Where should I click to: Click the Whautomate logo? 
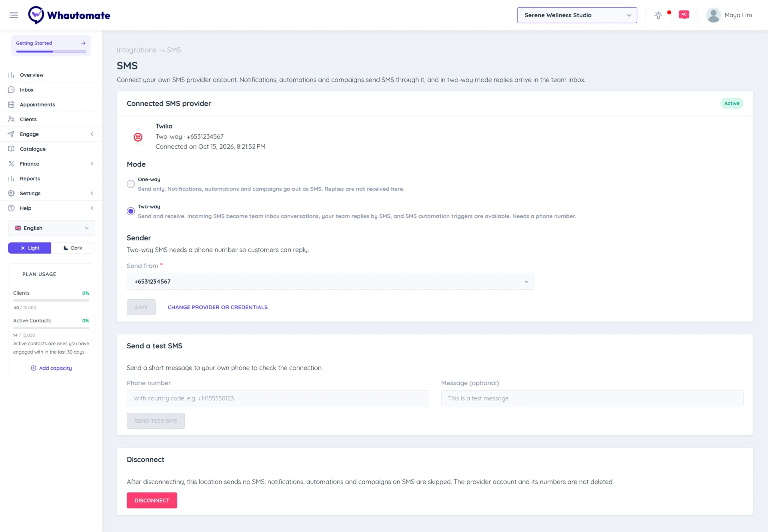(x=69, y=15)
